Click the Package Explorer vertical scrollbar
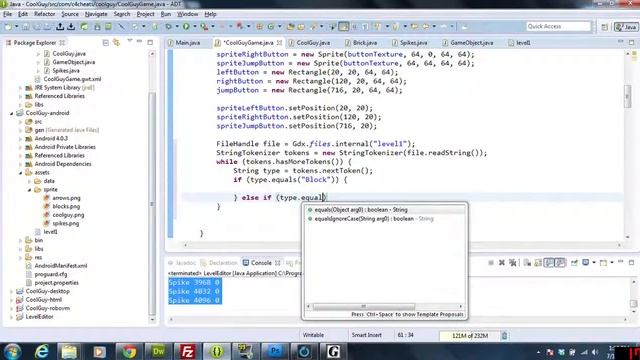This screenshot has height=360, width=640. point(152,203)
